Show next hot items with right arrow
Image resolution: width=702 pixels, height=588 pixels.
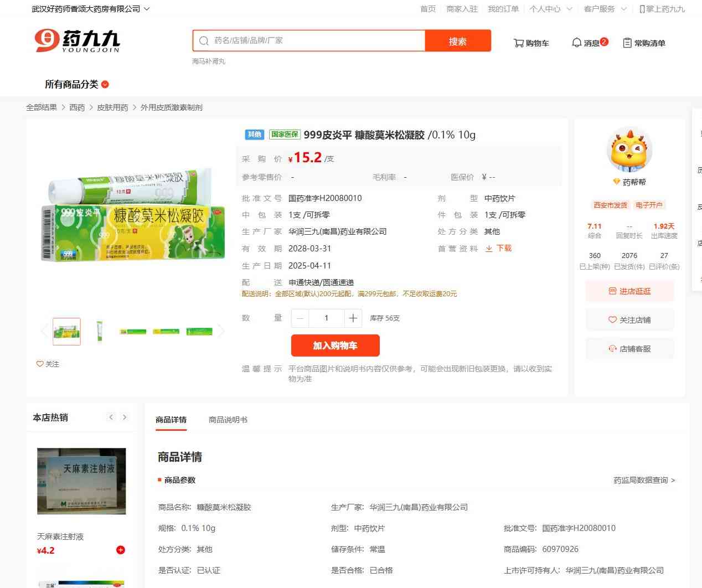click(125, 417)
